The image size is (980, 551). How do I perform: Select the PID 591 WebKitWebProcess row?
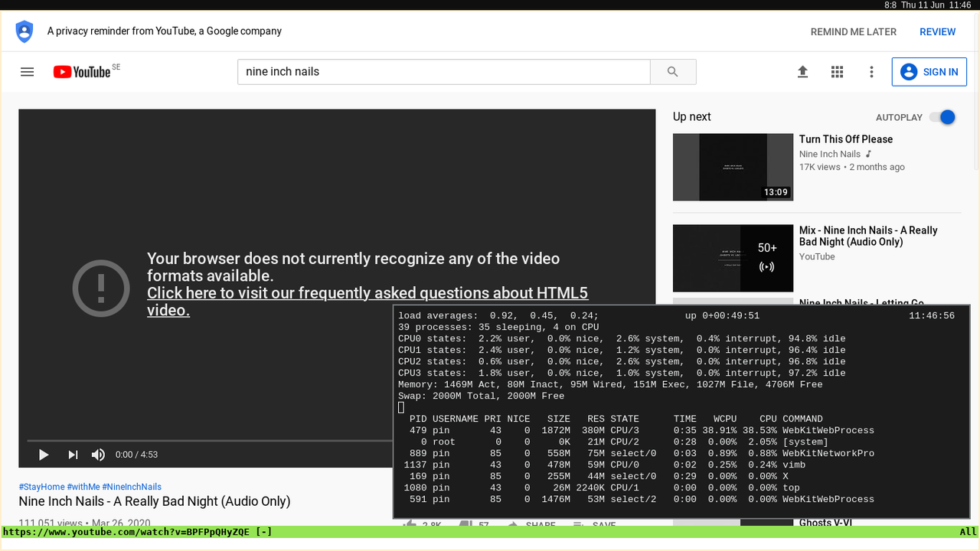636,500
